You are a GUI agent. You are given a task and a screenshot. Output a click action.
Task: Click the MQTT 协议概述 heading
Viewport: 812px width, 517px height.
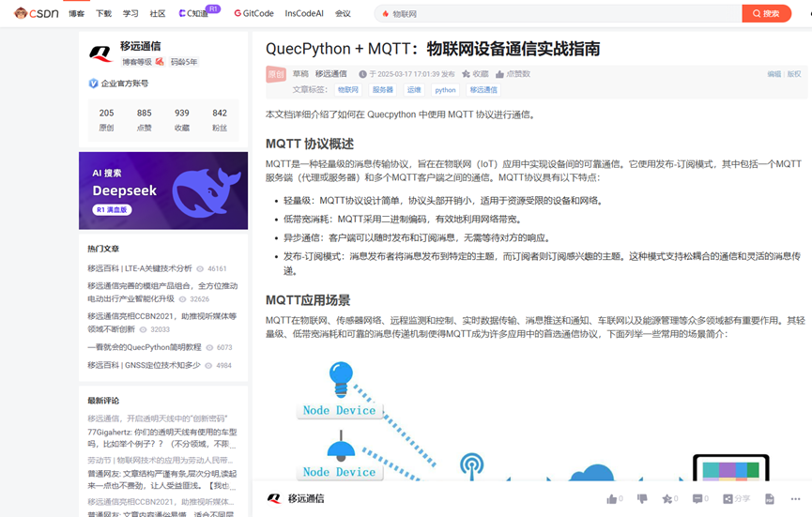[310, 144]
